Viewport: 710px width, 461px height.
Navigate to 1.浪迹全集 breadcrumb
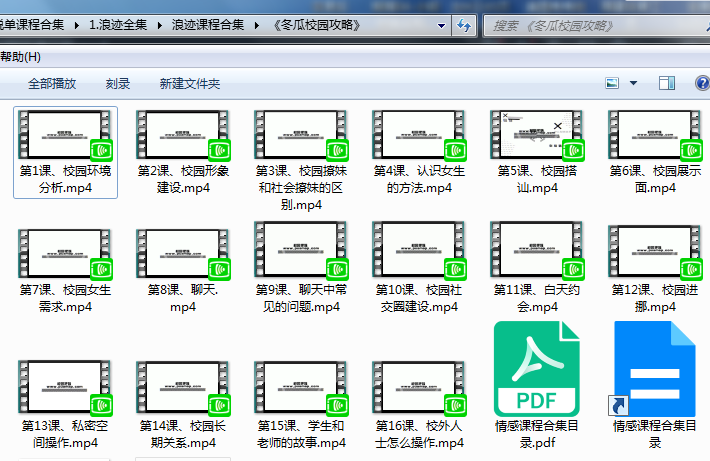(118, 25)
